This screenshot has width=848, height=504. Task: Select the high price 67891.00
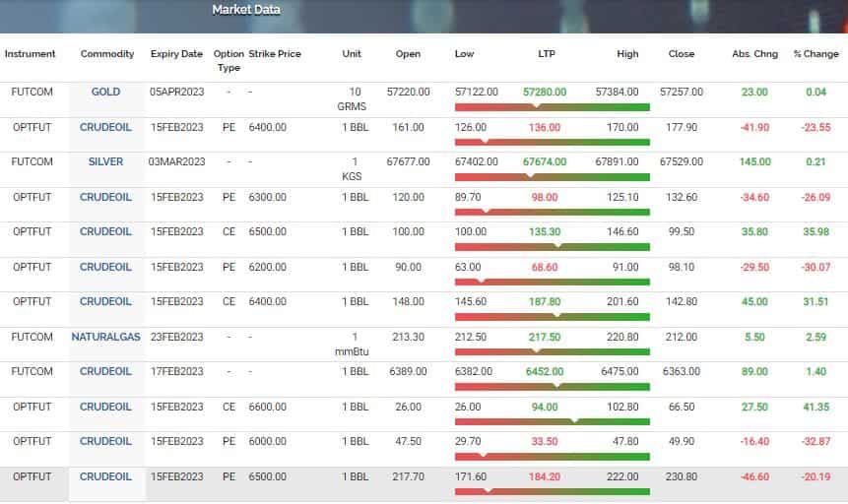[618, 161]
